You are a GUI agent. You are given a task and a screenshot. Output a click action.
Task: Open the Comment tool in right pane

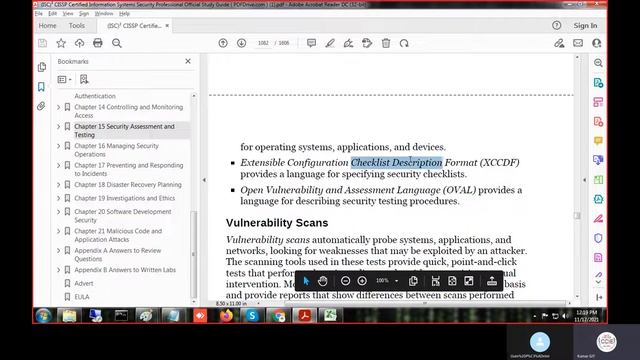click(598, 141)
